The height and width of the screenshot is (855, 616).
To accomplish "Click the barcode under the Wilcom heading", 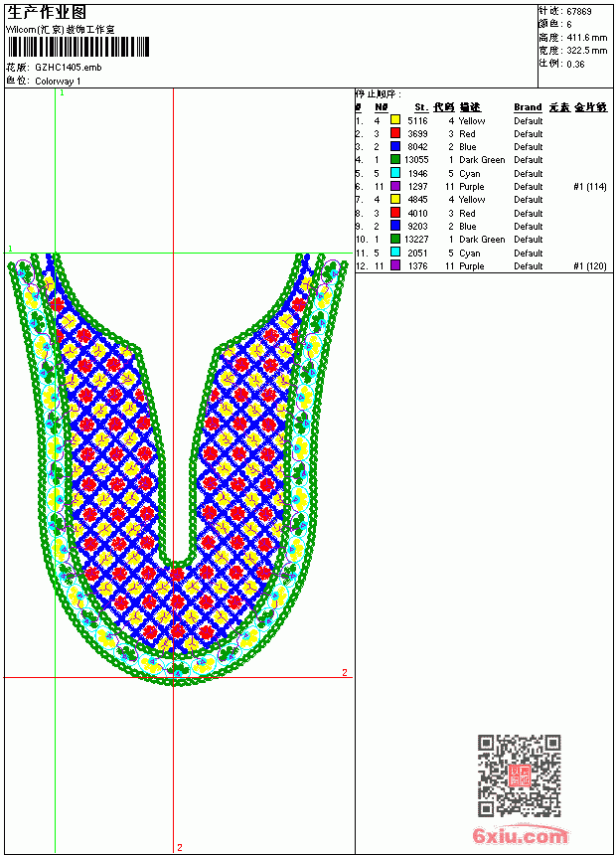I will tap(77, 47).
